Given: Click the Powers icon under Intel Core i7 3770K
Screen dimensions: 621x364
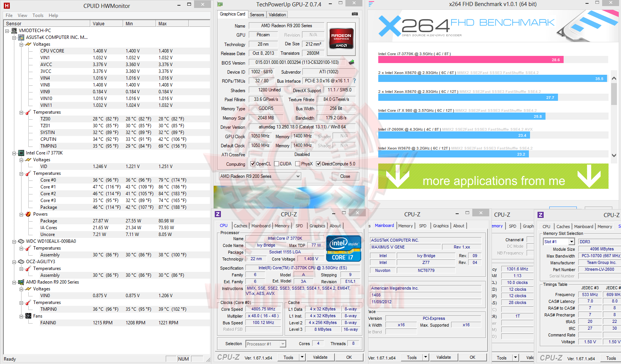Looking at the screenshot, I should point(28,214).
